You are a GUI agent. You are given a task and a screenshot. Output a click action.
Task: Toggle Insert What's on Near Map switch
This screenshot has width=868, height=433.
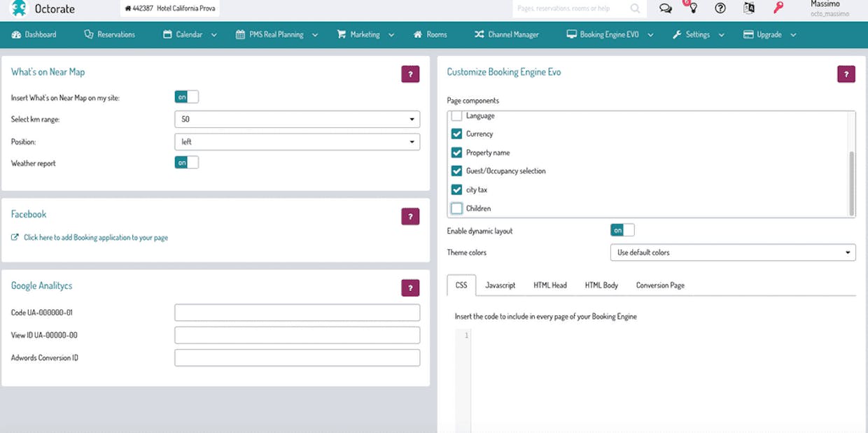pyautogui.click(x=186, y=97)
